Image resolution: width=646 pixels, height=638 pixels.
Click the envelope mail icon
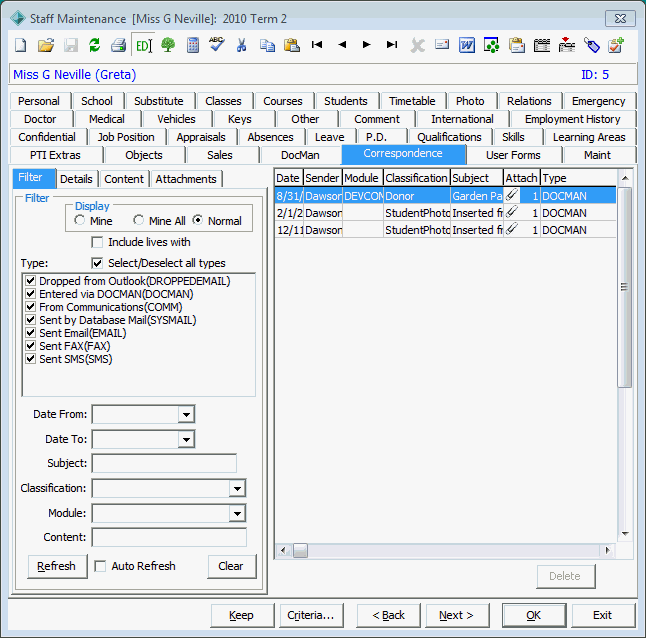(x=442, y=44)
